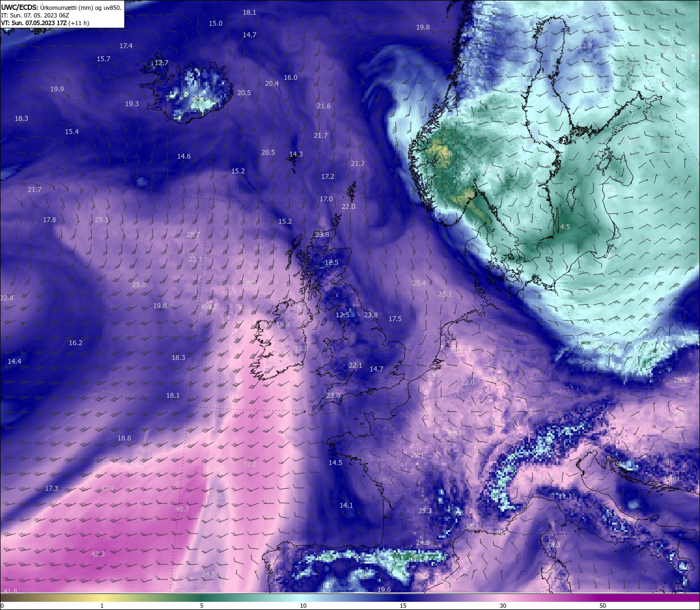Screen dimensions: 700x610
Task: Click the 23.1 value label
Action: pos(195,259)
